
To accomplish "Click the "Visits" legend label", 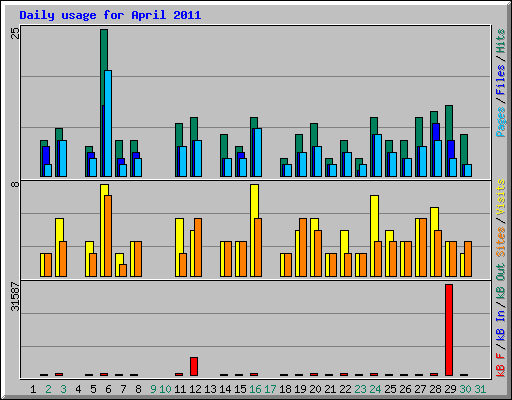I will click(501, 197).
